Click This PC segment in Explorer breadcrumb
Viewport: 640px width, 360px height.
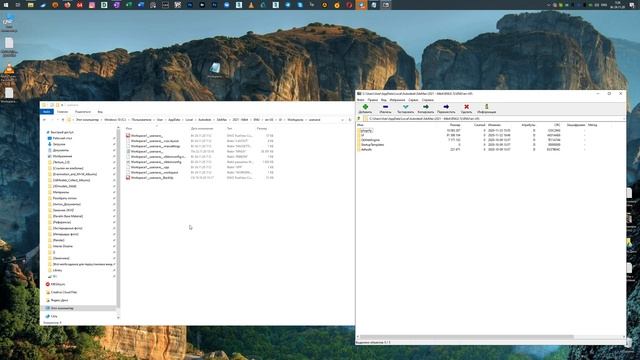[87, 120]
